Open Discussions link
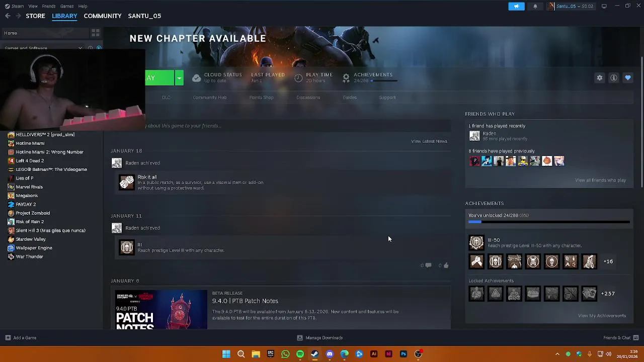The width and height of the screenshot is (644, 362). click(x=308, y=98)
